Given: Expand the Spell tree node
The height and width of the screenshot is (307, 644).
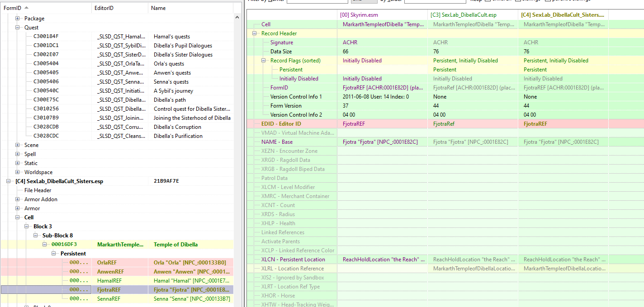Looking at the screenshot, I should 18,154.
